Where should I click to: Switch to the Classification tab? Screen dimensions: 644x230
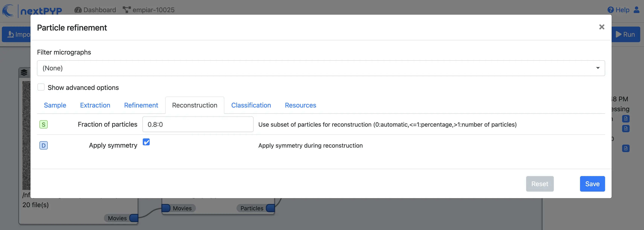coord(251,105)
